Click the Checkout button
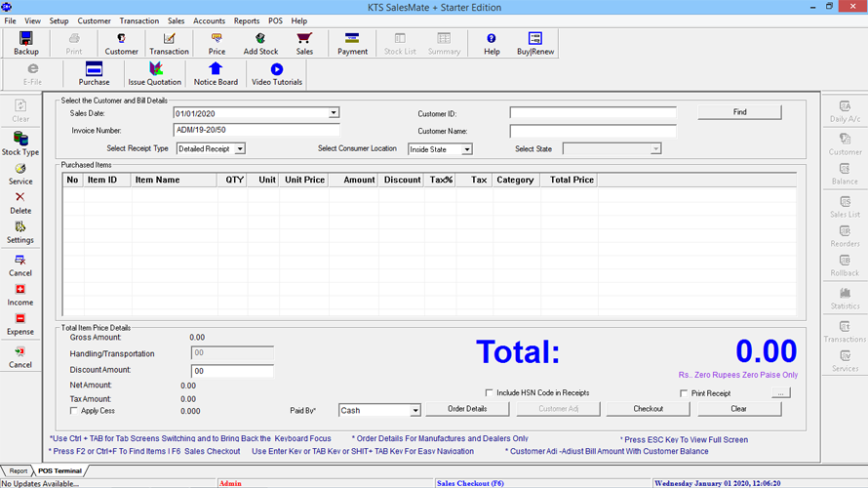This screenshot has width=868, height=488. 648,409
